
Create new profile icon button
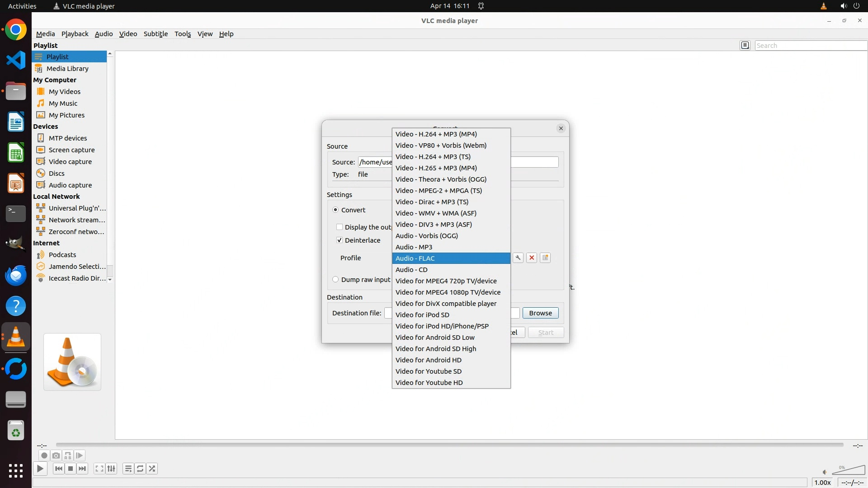click(x=545, y=258)
